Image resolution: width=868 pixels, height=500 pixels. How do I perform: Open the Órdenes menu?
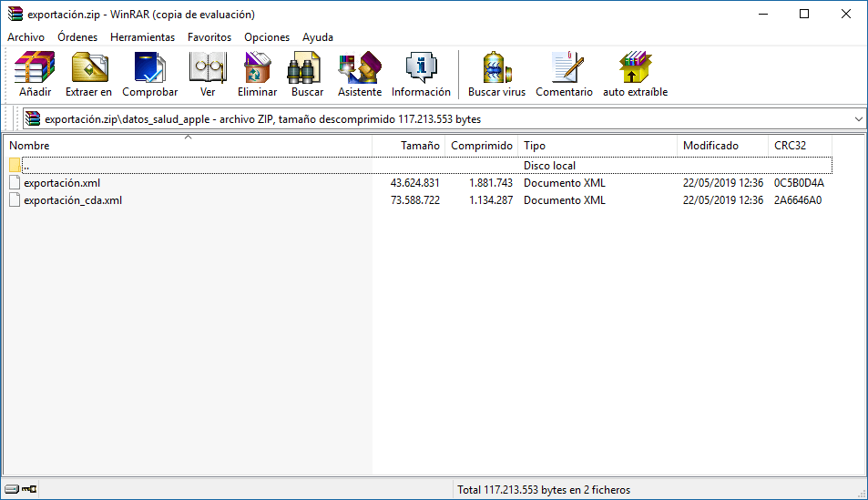point(77,37)
